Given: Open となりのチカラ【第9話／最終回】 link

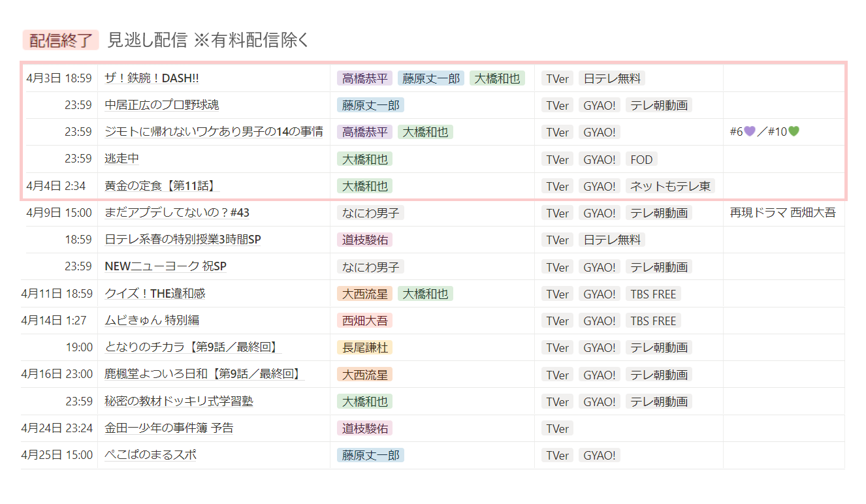Looking at the screenshot, I should pos(193,347).
